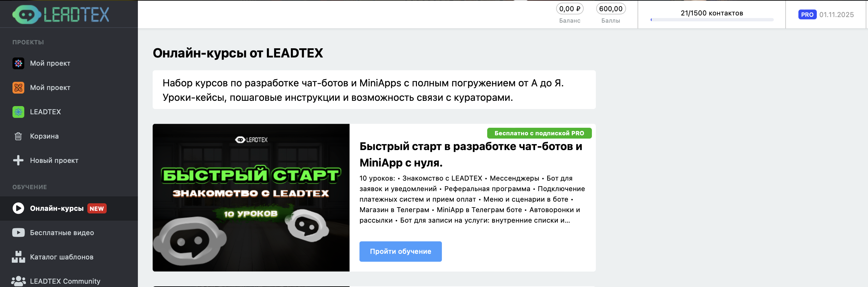Click the contacts usage progress bar
This screenshot has height=287, width=868.
[712, 20]
